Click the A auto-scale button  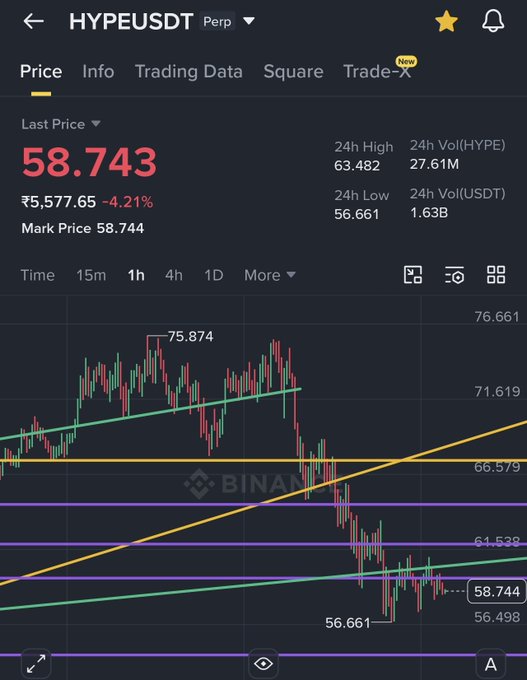coord(491,664)
